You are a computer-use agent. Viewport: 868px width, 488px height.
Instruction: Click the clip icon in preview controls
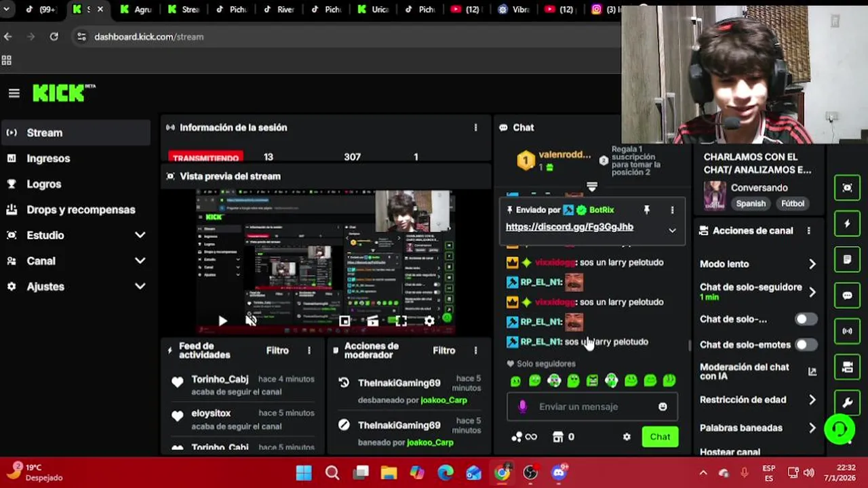372,321
